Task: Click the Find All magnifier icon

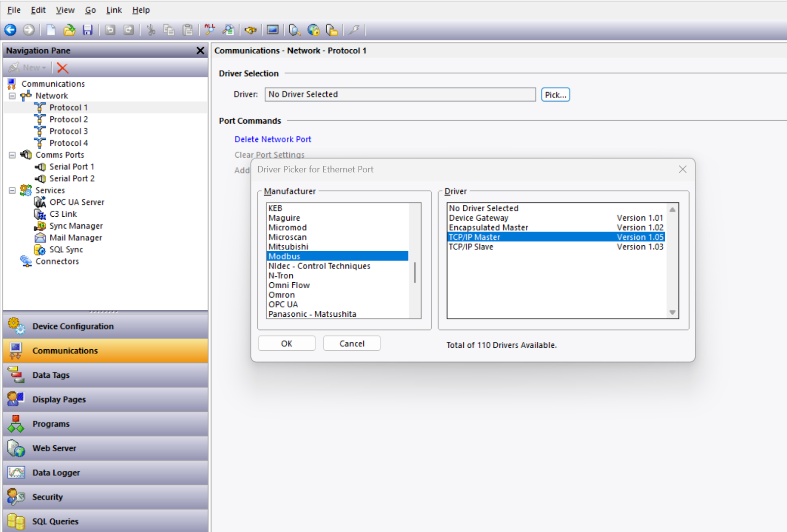Action: click(x=210, y=30)
